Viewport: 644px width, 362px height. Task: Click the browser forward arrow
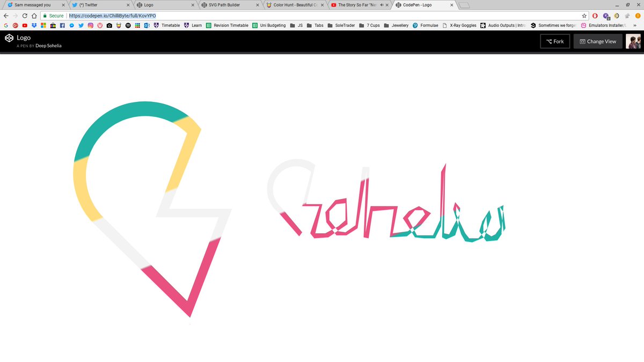[x=15, y=16]
